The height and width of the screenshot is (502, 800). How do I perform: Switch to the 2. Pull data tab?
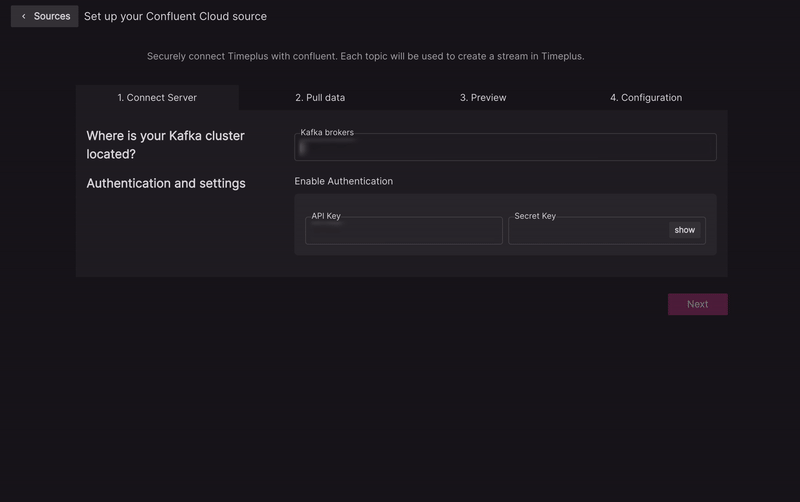[x=320, y=97]
